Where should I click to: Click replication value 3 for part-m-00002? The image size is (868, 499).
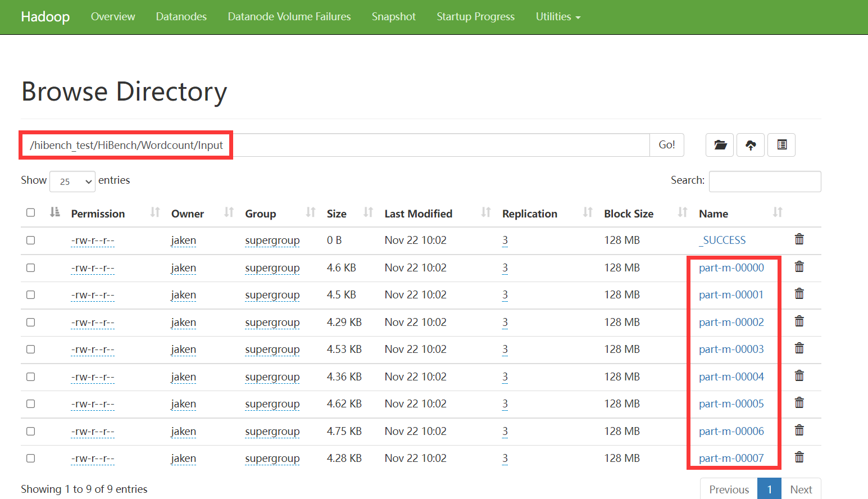tap(505, 322)
